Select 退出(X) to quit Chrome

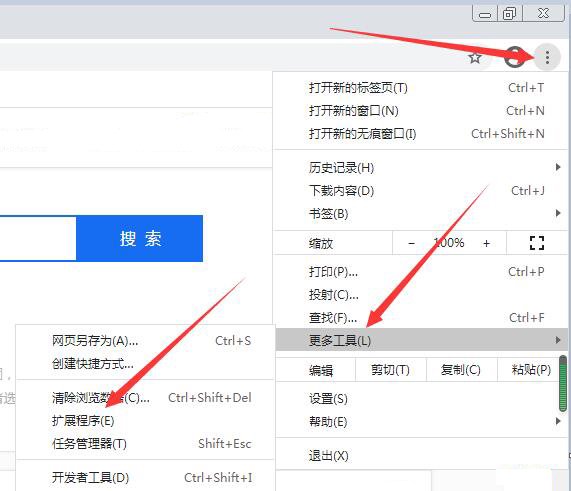[x=421, y=456]
